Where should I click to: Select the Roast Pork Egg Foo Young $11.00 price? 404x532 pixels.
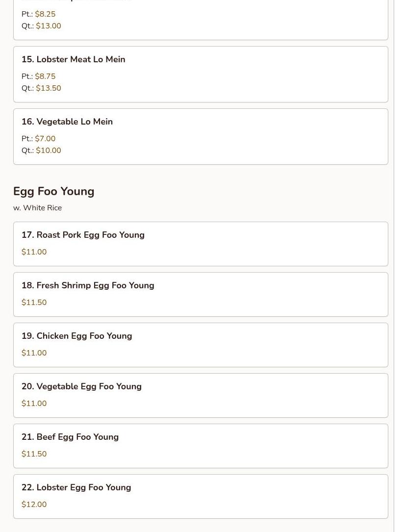click(x=34, y=252)
